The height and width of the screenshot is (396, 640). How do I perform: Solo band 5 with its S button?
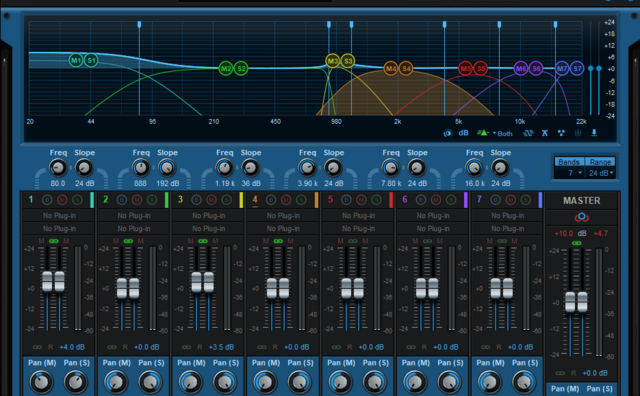point(376,200)
